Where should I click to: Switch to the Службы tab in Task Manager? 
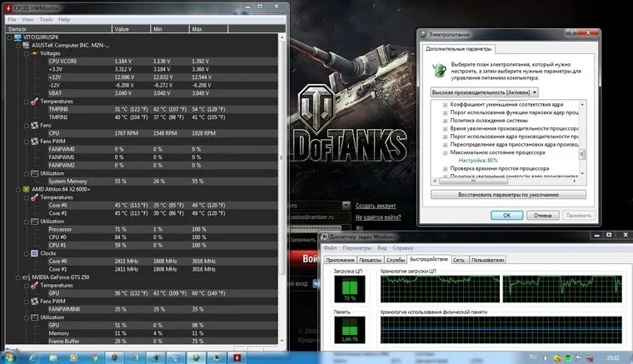pos(396,260)
